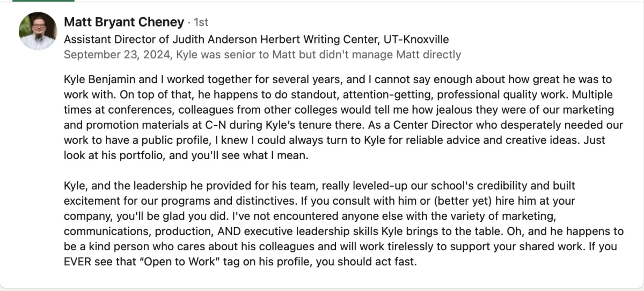Click 'Kyle Benjamin' at start of first paragraph
The width and height of the screenshot is (644, 291).
99,80
